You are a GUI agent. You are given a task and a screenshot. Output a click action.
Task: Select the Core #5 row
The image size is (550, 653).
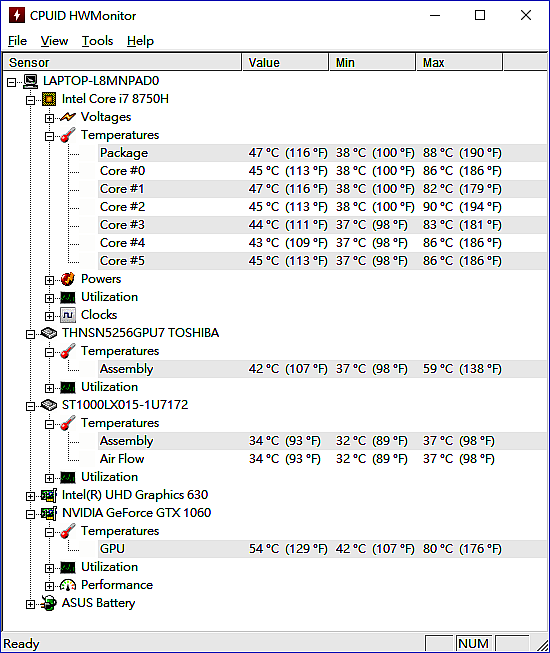pos(322,261)
